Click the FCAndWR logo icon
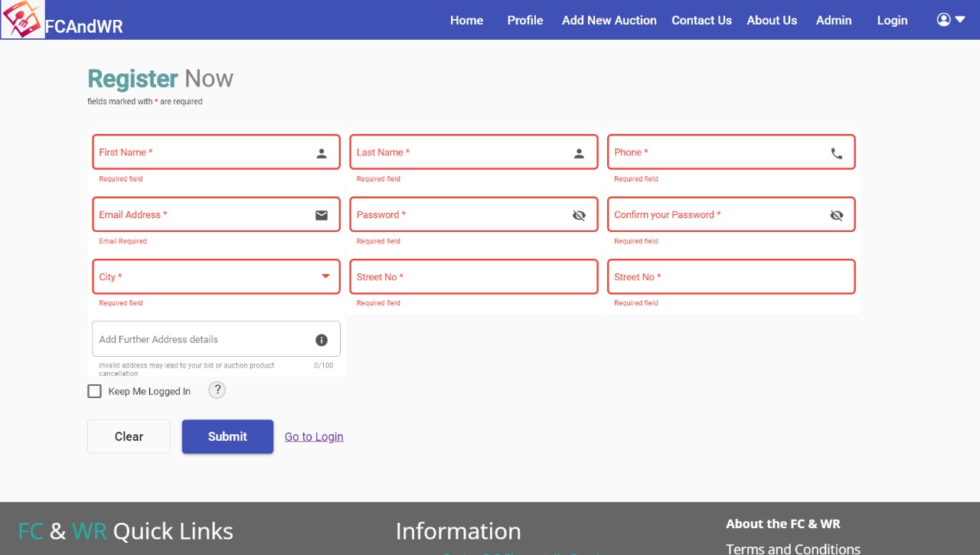This screenshot has height=555, width=980. [x=22, y=20]
